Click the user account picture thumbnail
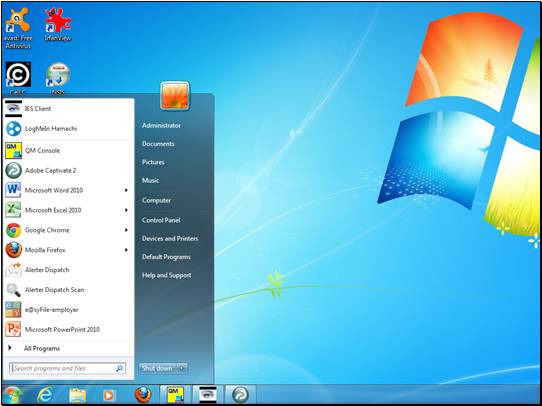The width and height of the screenshot is (542, 406). 175,96
